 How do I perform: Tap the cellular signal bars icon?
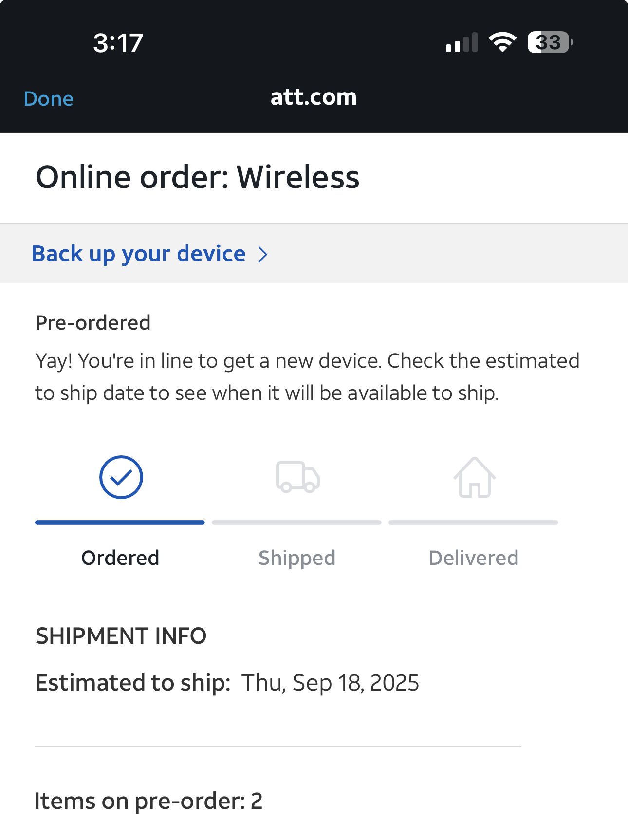coord(462,43)
